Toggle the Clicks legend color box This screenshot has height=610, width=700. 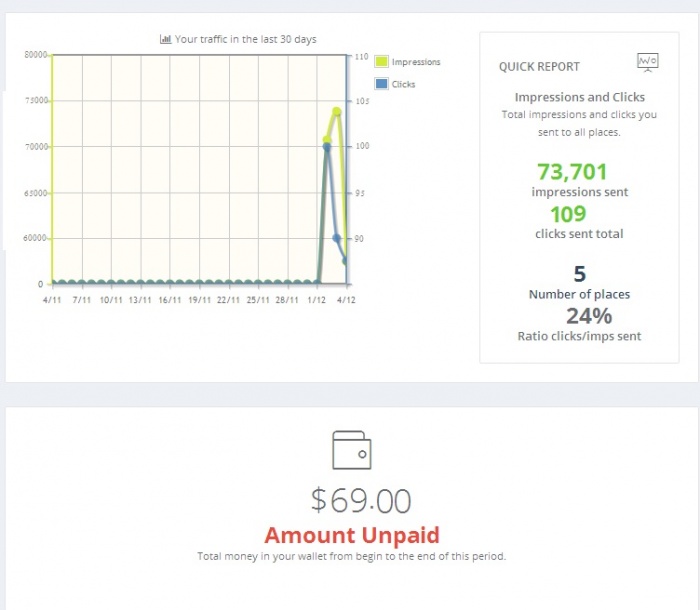(382, 84)
